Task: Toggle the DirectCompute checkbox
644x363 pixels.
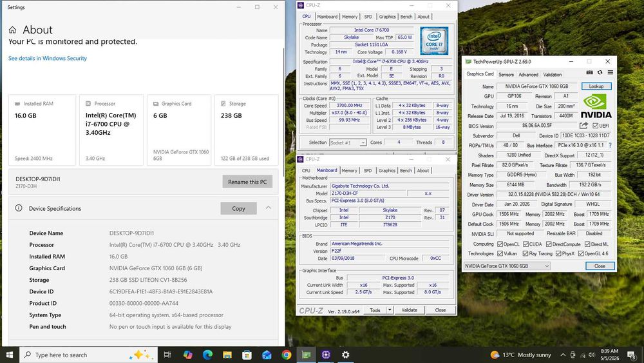Action: coord(548,244)
